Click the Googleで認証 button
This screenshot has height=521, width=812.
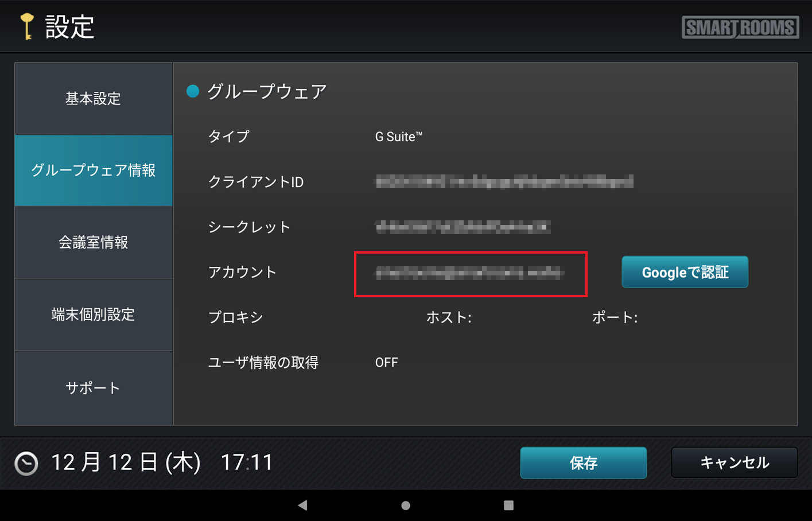click(685, 272)
